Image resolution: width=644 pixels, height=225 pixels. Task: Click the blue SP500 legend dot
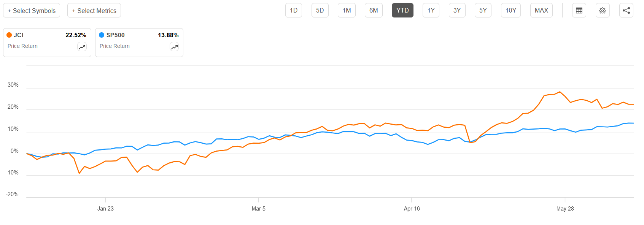[x=101, y=35]
